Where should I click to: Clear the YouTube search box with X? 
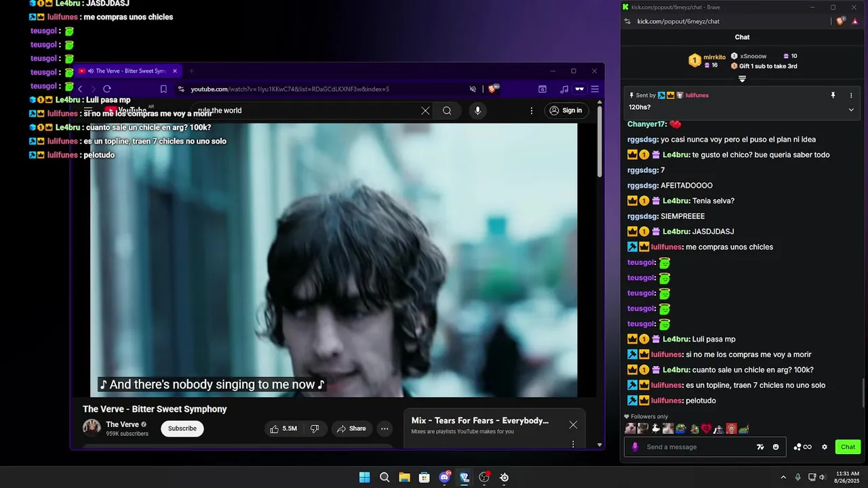pyautogui.click(x=425, y=110)
